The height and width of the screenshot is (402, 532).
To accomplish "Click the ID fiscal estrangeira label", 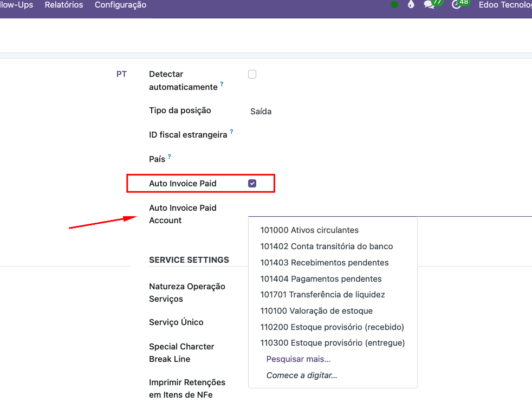I will click(188, 135).
